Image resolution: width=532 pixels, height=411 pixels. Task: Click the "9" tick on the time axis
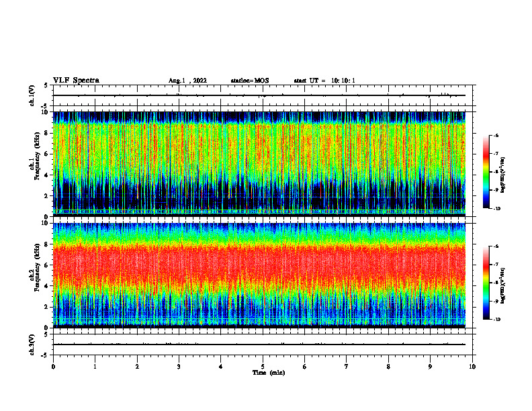pyautogui.click(x=430, y=367)
